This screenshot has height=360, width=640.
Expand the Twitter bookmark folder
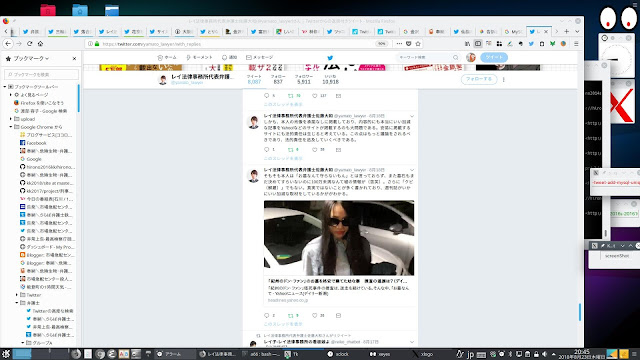coord(17,295)
